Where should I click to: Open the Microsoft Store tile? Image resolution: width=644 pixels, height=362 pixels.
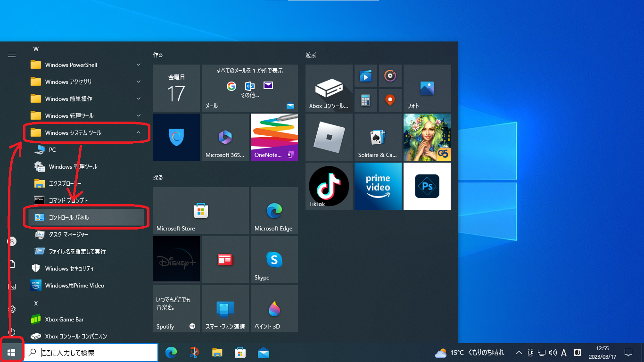pyautogui.click(x=200, y=211)
